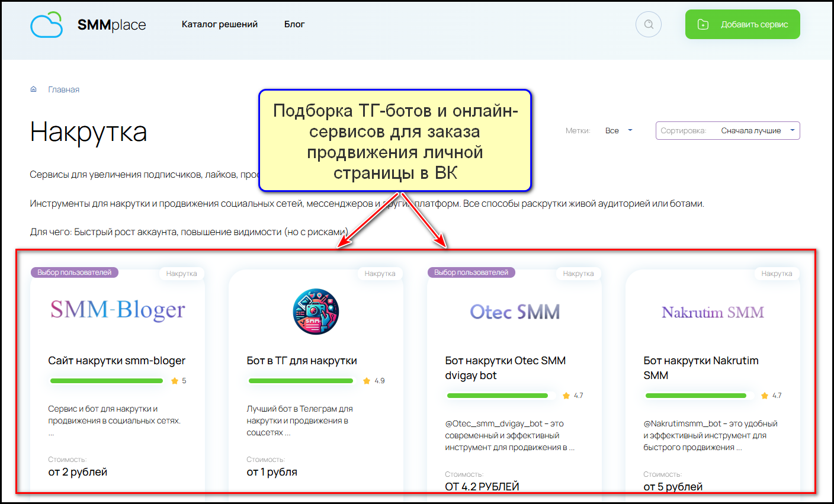Click the SMM-Bloger logo image

pos(117,310)
